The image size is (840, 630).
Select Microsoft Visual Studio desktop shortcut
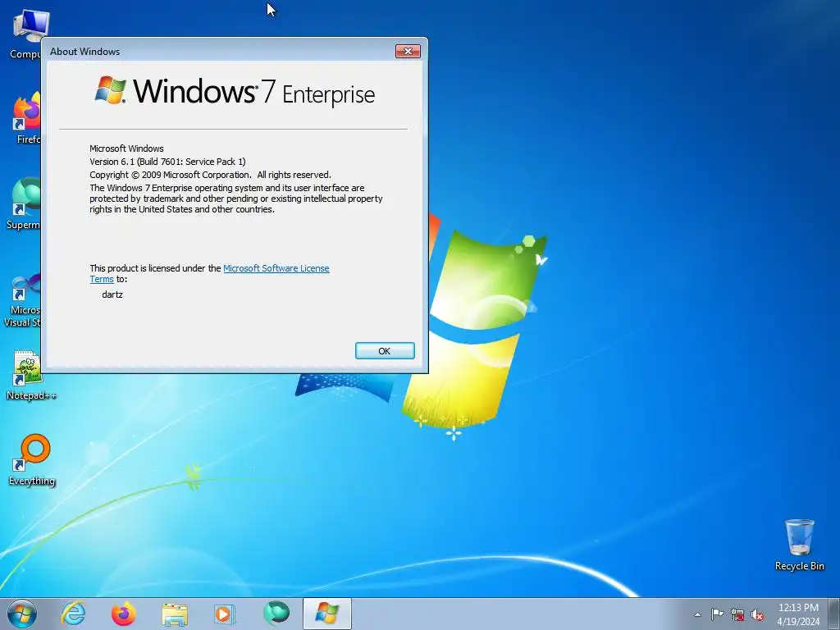(21, 300)
